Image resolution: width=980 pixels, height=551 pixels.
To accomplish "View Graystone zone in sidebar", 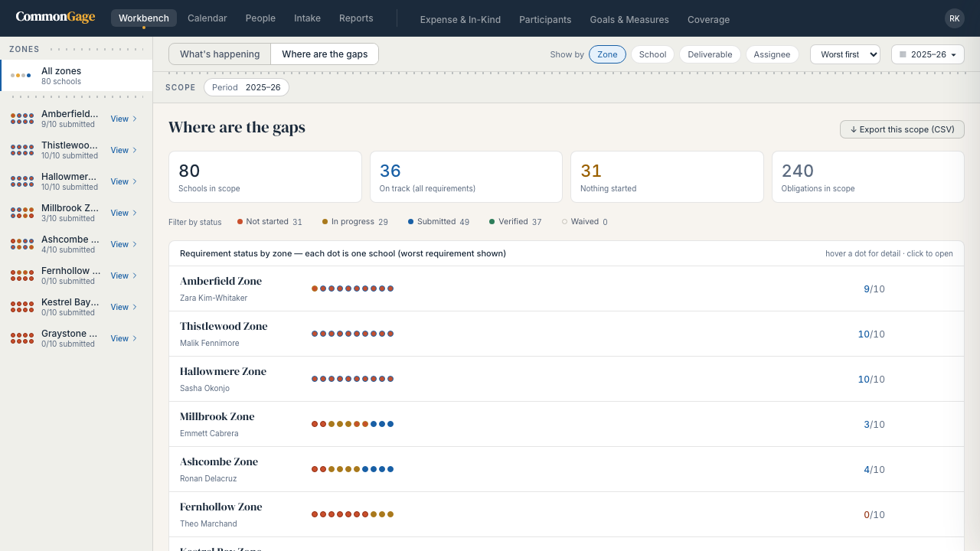I will (x=124, y=338).
